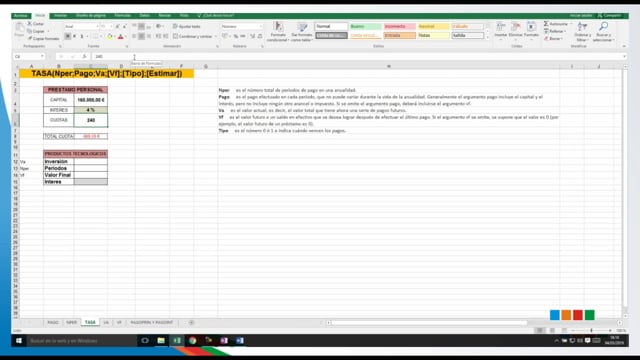Apply the Neutral yellow cell style
Screen dimensions: 640x360
(433, 27)
